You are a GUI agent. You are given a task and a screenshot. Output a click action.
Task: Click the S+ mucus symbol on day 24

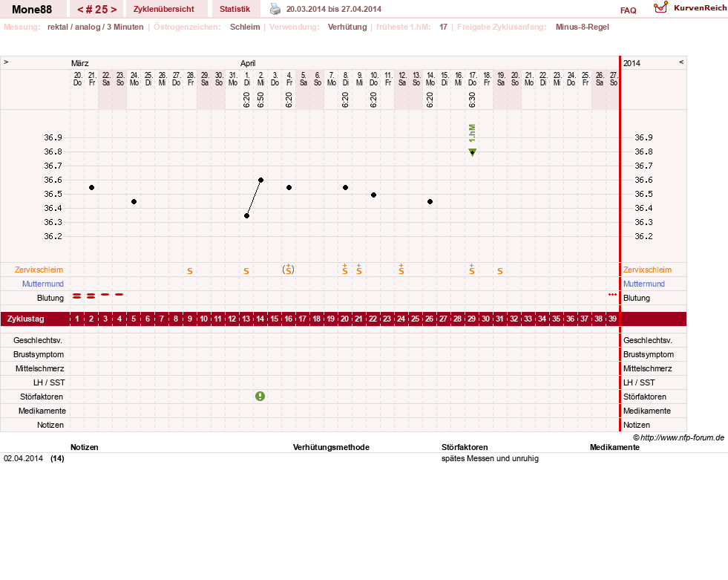tap(401, 270)
